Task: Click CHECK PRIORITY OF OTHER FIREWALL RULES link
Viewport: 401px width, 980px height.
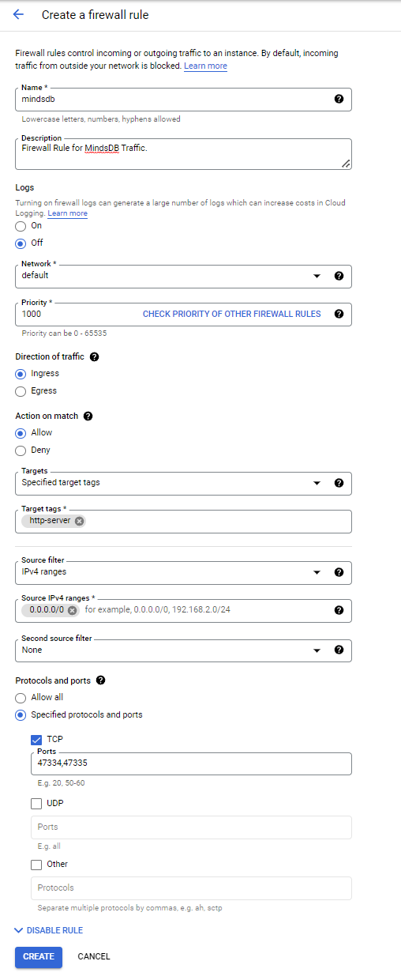Action: point(232,314)
